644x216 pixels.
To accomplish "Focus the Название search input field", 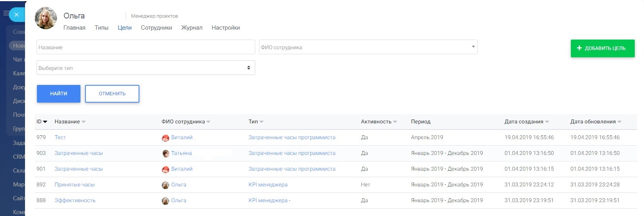I will click(x=146, y=47).
